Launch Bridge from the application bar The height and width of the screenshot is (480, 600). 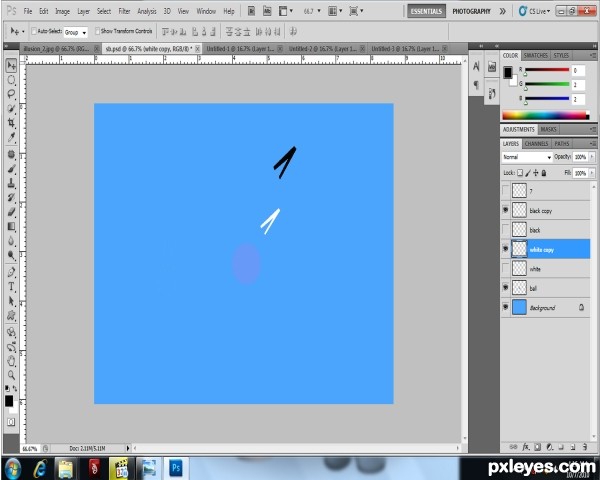[x=251, y=11]
